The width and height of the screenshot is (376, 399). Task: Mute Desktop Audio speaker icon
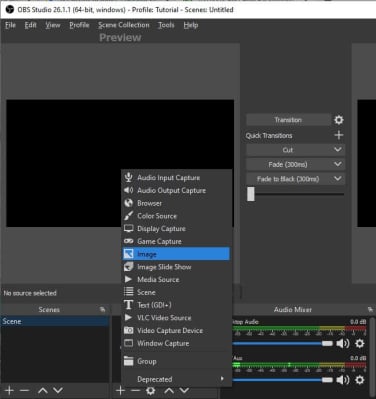(343, 343)
